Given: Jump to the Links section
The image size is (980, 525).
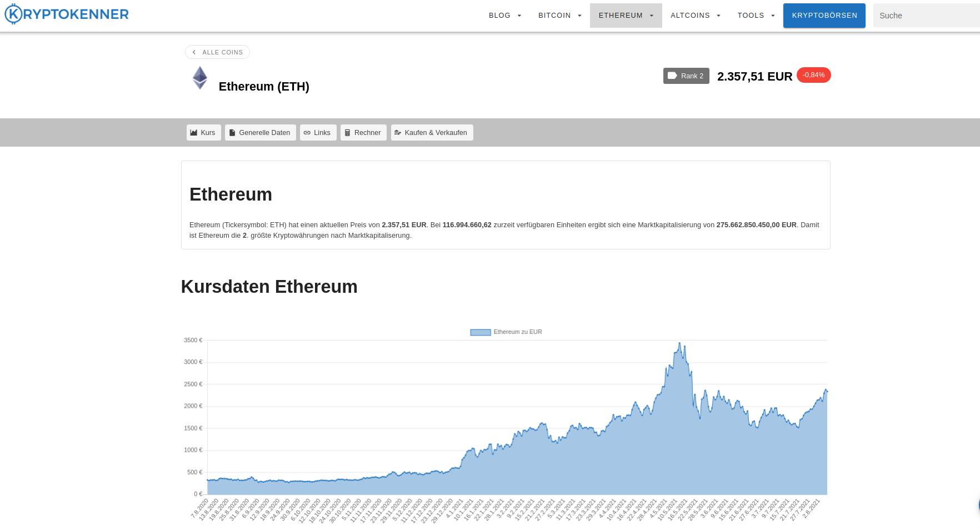Looking at the screenshot, I should pyautogui.click(x=318, y=132).
